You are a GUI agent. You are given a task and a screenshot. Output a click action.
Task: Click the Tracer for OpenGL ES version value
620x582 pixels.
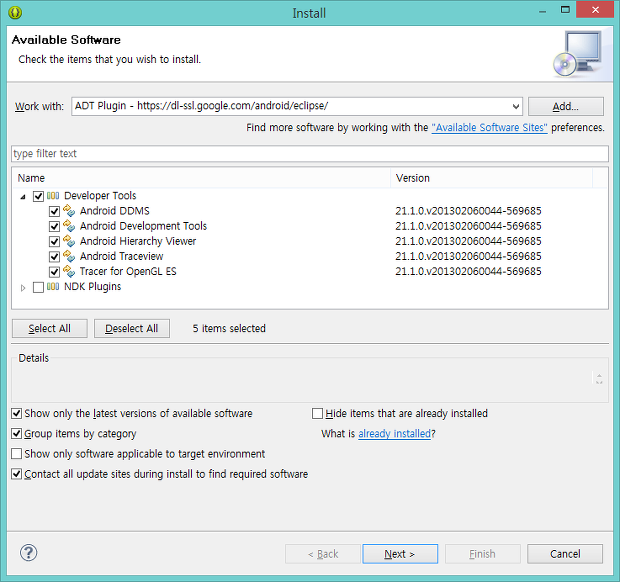(x=468, y=271)
